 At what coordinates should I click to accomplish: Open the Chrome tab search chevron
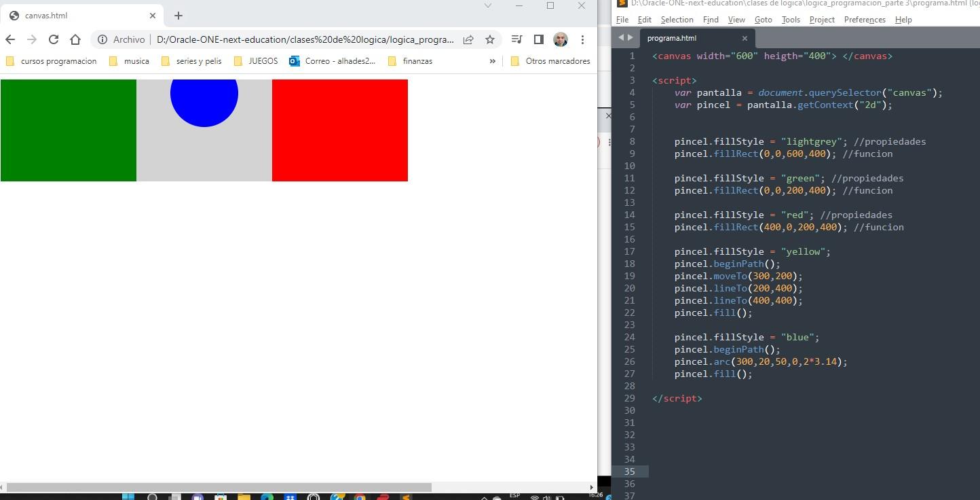487,5
